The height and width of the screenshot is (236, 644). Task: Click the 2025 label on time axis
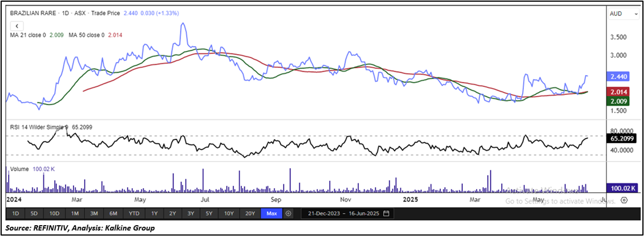click(x=410, y=200)
